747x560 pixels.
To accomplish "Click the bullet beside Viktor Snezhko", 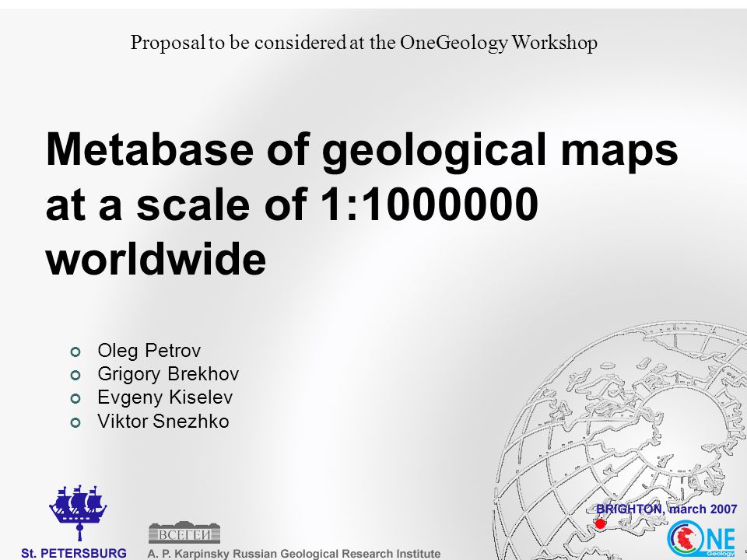I will (x=75, y=422).
